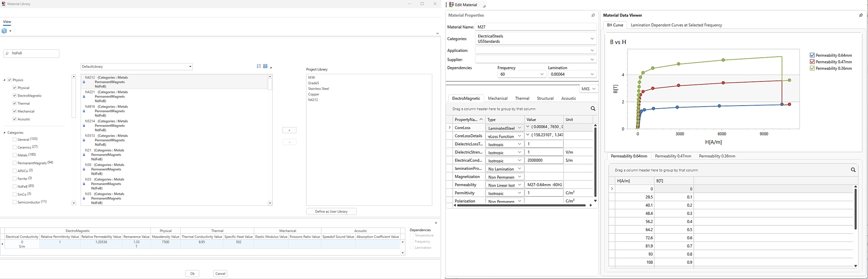Click the list view icon above material list

[259, 66]
